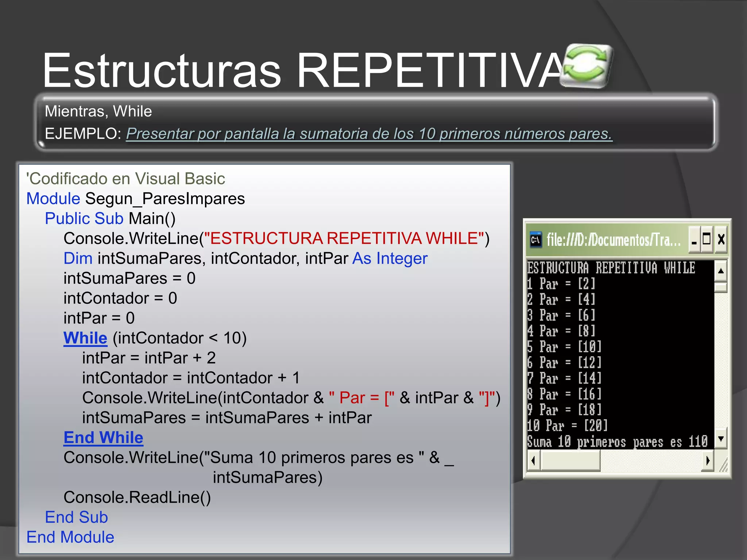The width and height of the screenshot is (747, 560).
Task: Click the line 'intContador = 0'
Action: [120, 298]
